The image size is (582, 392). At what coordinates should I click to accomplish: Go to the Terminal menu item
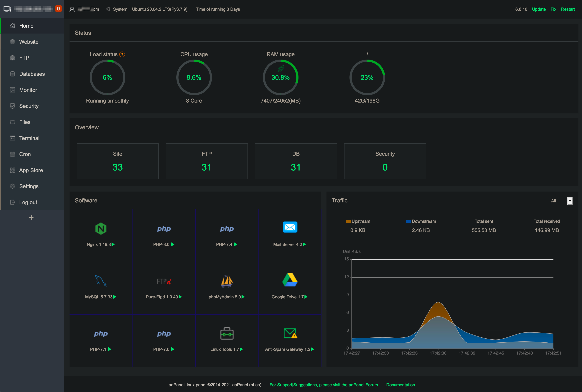pos(29,138)
